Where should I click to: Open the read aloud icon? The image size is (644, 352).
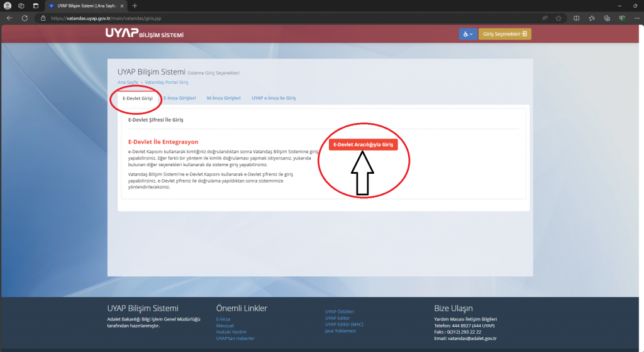(x=545, y=18)
